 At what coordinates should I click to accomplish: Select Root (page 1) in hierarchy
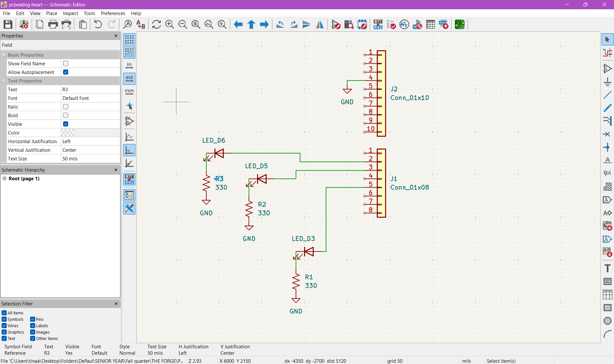pyautogui.click(x=24, y=179)
